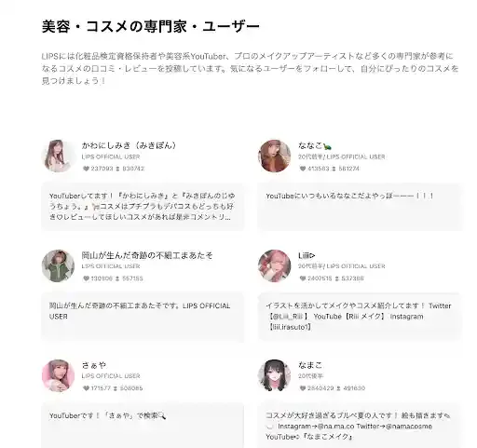The height and width of the screenshot is (448, 477).
Task: Open ななこ profile avatar
Action: (275, 156)
